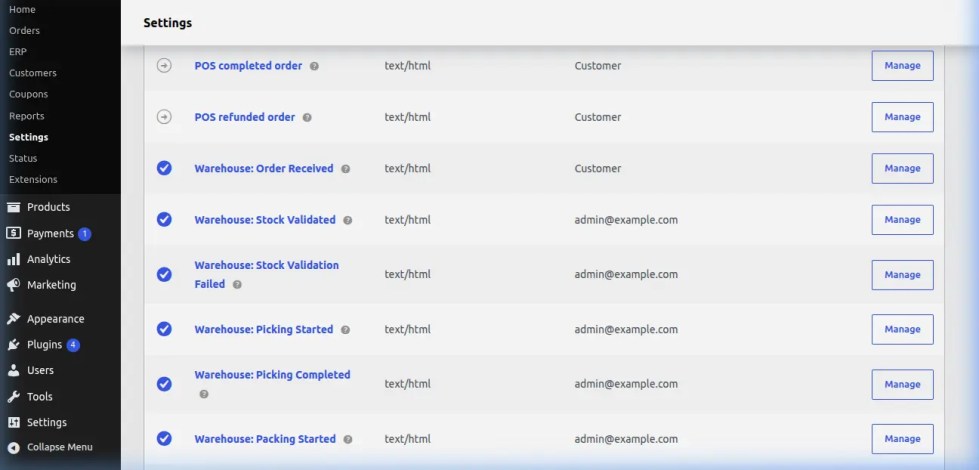
Task: Click help icon beside Stock Validation Failed
Action: 237,285
